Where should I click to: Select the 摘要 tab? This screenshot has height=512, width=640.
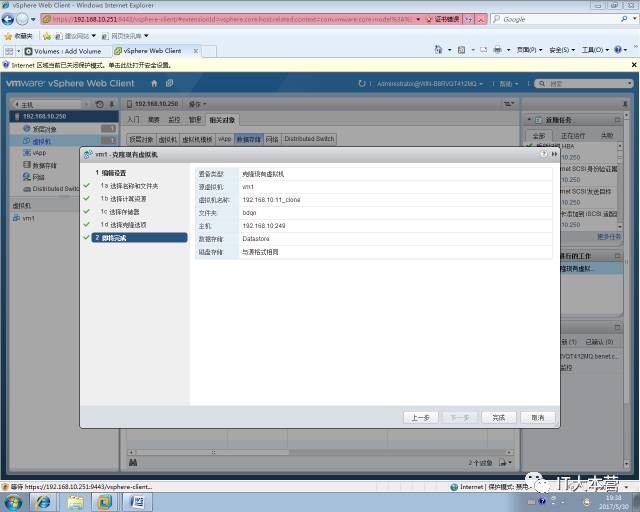[x=154, y=120]
